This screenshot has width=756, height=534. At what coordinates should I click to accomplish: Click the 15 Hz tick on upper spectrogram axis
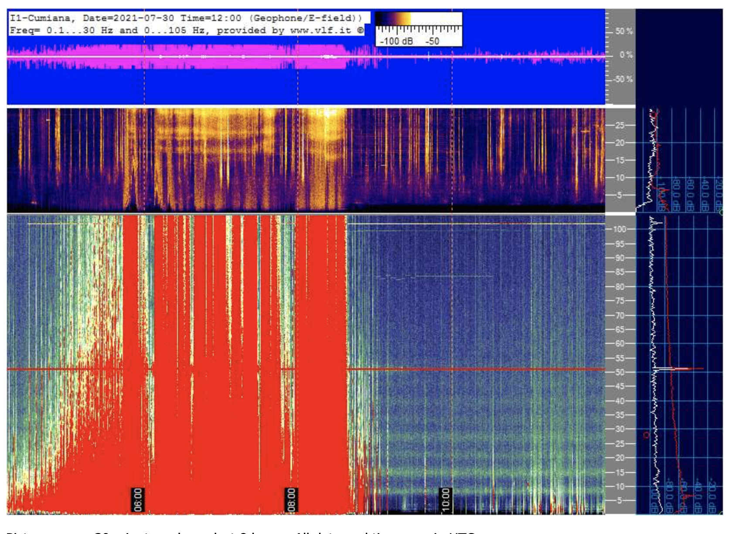click(x=620, y=160)
